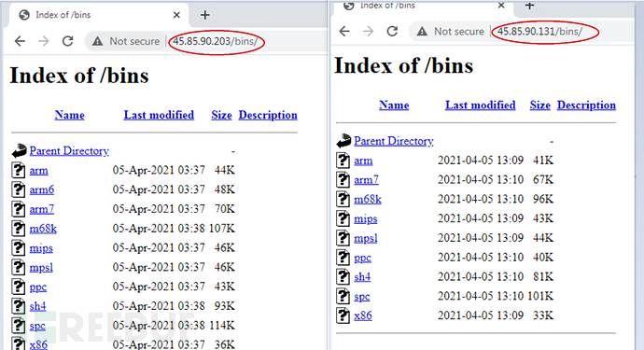Click the parent directory back-arrow icon in left window
Viewport: 644px width, 350px height.
(19, 151)
